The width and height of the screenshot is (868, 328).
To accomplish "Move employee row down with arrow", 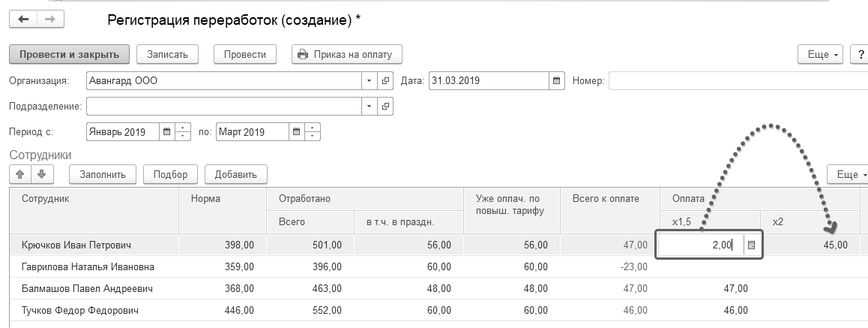I will click(x=41, y=174).
